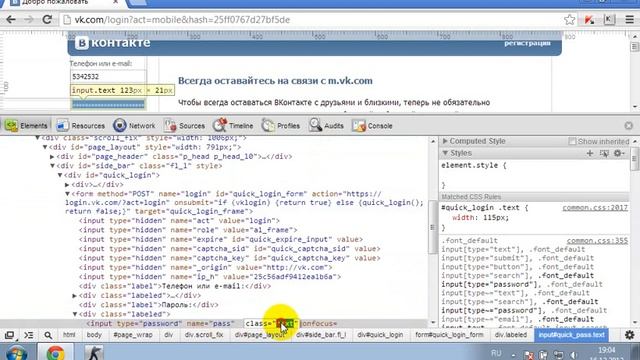Open the Styles gear dropdown
The image size is (640, 360).
[x=619, y=153]
